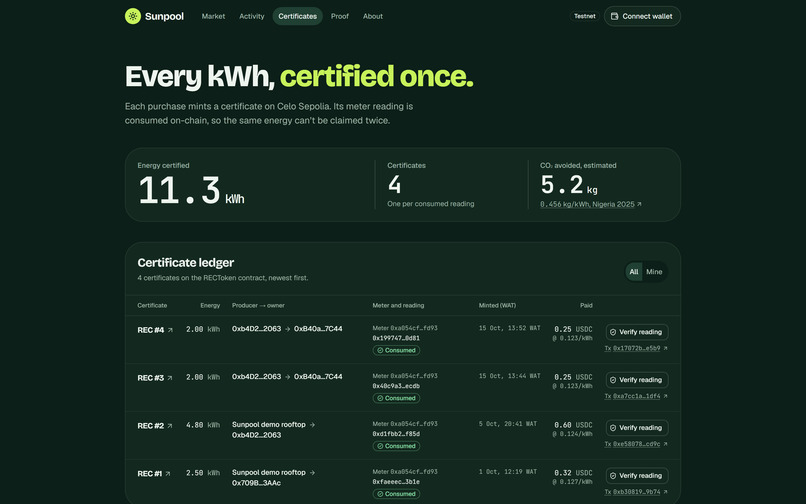Open Tx 0xa7cc1a…1df4 transaction link

636,396
